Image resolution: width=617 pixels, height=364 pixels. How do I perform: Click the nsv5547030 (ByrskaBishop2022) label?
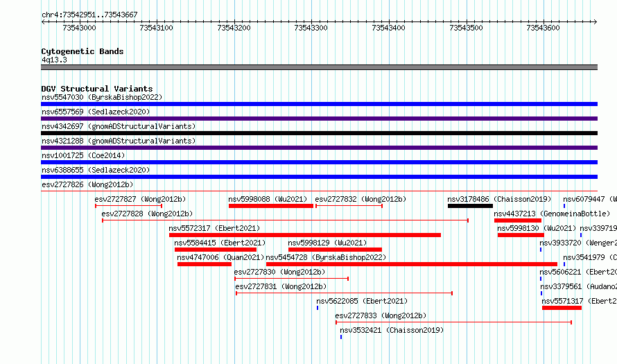click(x=102, y=97)
